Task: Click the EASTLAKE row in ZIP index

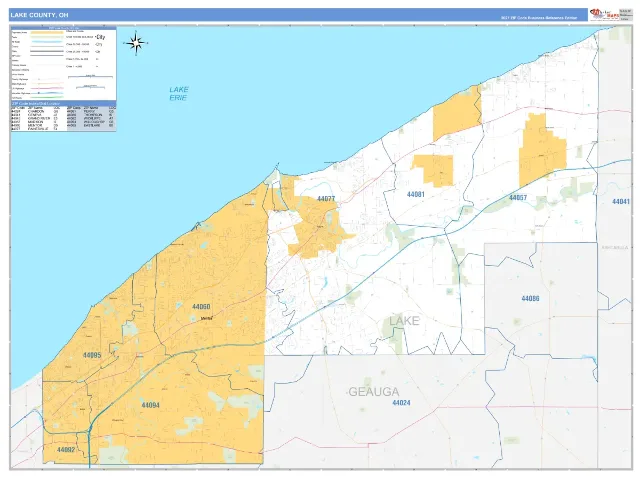Action: point(91,125)
